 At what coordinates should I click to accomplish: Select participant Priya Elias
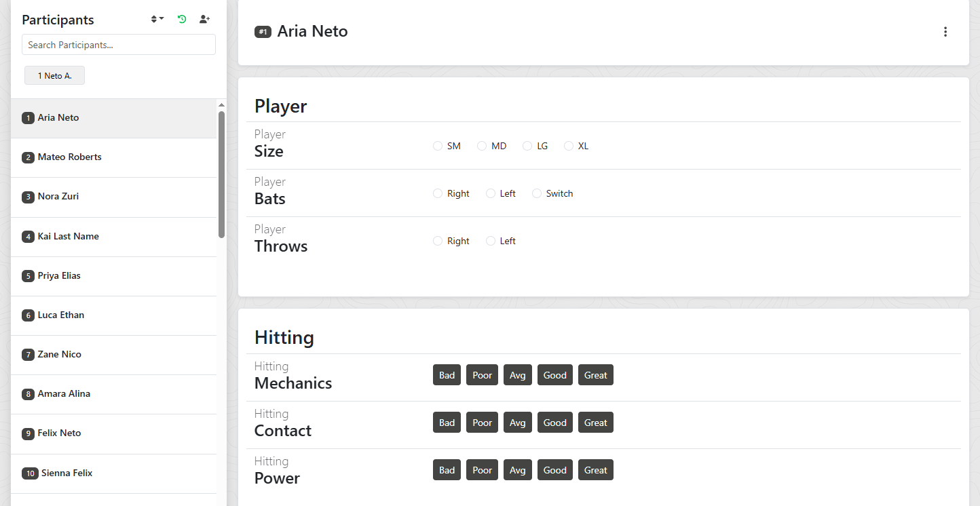tap(59, 275)
